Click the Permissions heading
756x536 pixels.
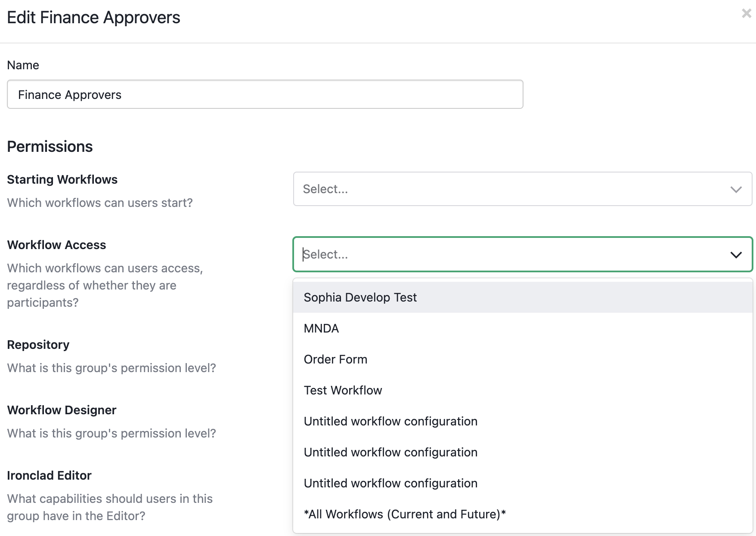tap(50, 146)
